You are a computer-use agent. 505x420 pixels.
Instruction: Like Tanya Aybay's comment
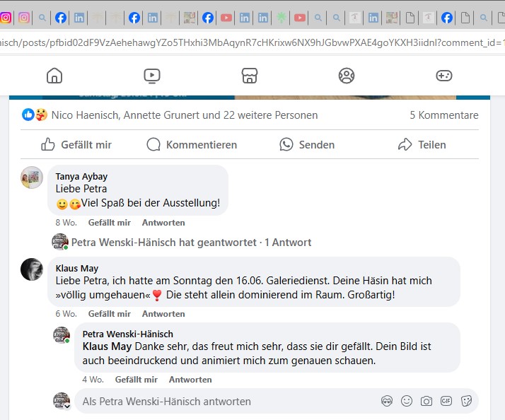(109, 223)
